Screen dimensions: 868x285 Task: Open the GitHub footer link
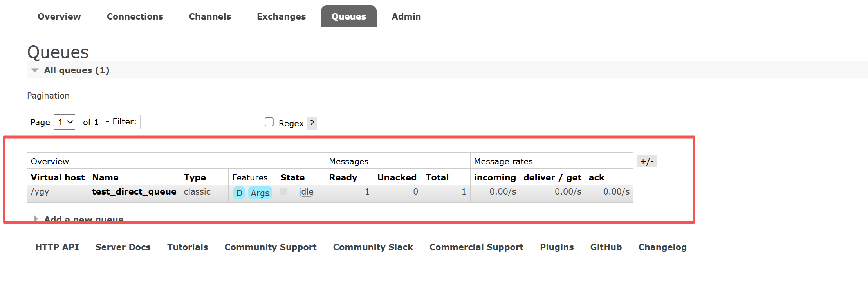pyautogui.click(x=606, y=247)
